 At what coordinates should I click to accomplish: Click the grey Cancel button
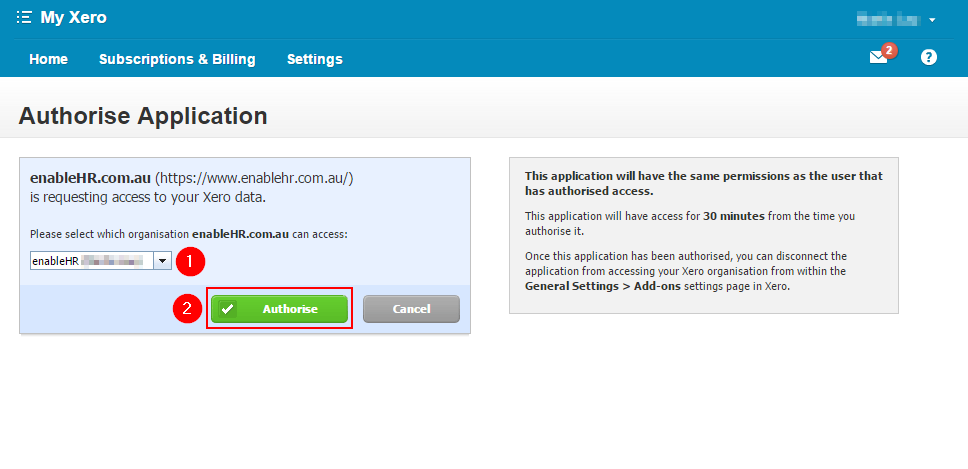[411, 309]
